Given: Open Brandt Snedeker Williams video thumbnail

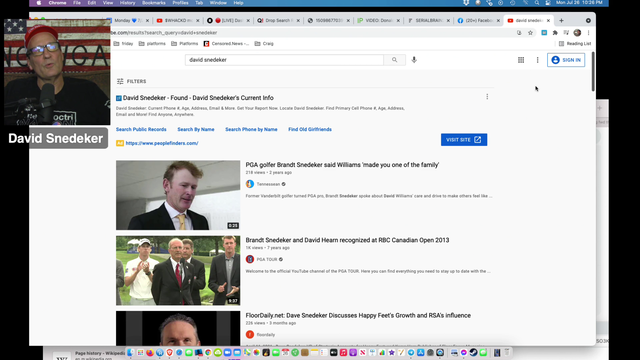Looking at the screenshot, I should pyautogui.click(x=178, y=195).
